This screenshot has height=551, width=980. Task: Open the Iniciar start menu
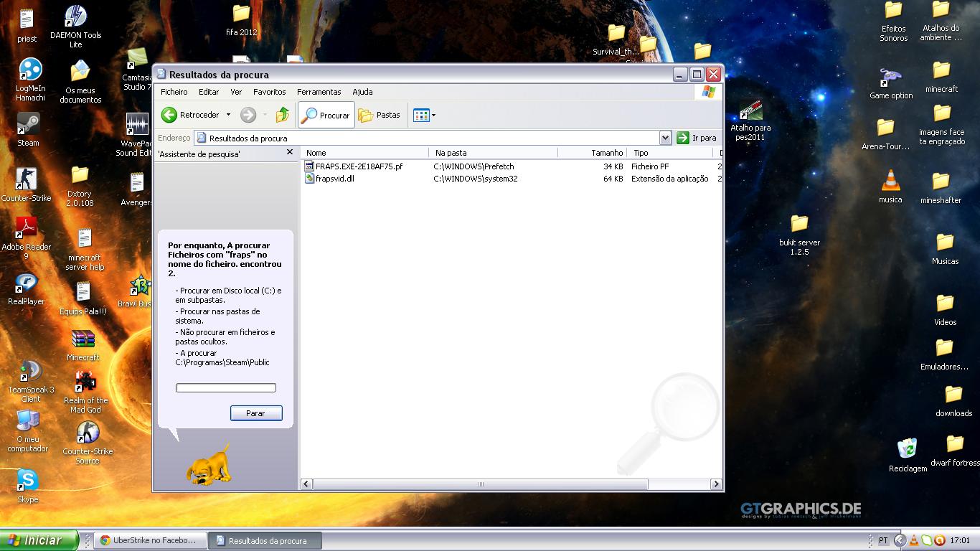pyautogui.click(x=39, y=540)
